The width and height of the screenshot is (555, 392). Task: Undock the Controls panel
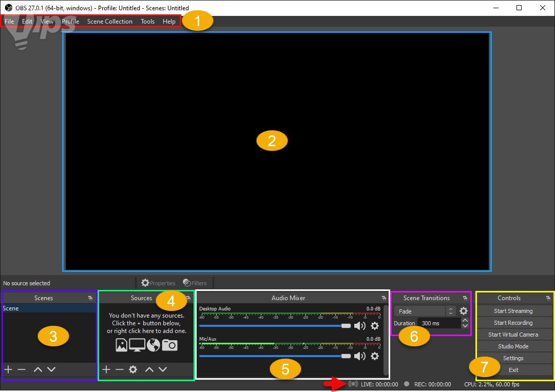click(x=548, y=298)
